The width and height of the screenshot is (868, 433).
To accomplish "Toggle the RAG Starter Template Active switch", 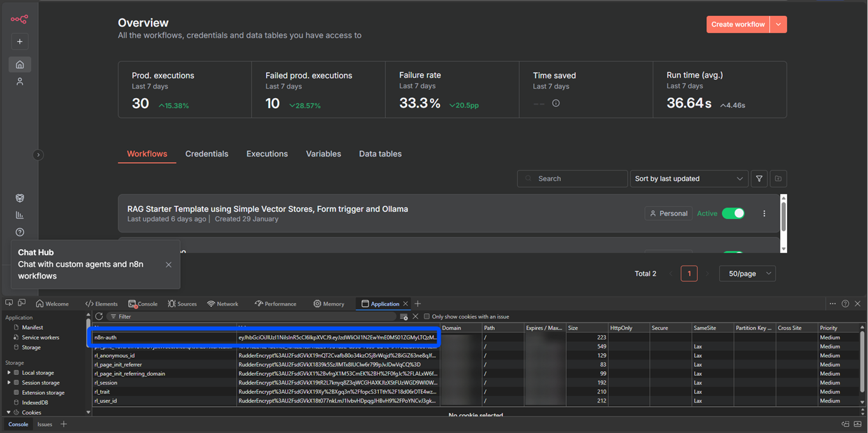I will [733, 214].
